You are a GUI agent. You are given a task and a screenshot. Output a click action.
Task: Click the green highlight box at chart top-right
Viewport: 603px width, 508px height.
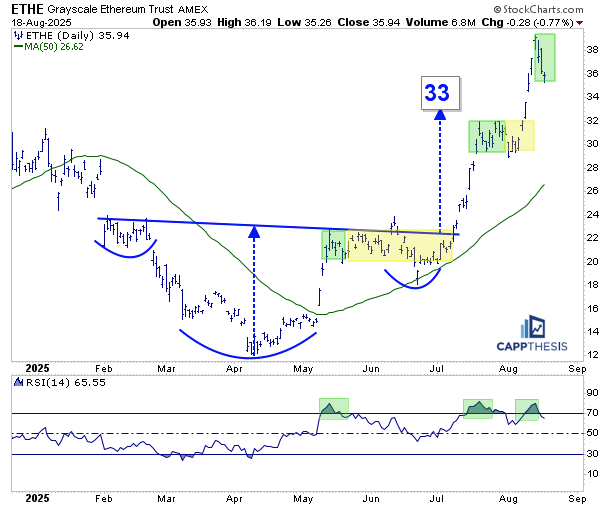(543, 58)
